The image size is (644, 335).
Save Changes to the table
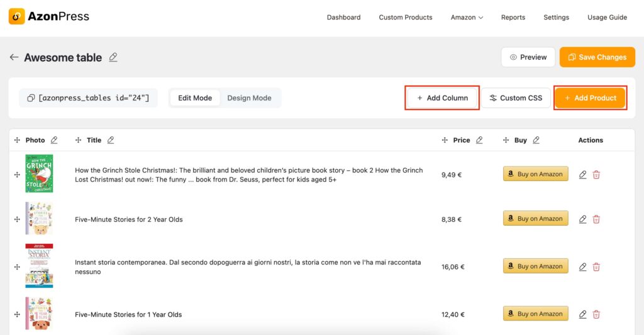(x=597, y=57)
